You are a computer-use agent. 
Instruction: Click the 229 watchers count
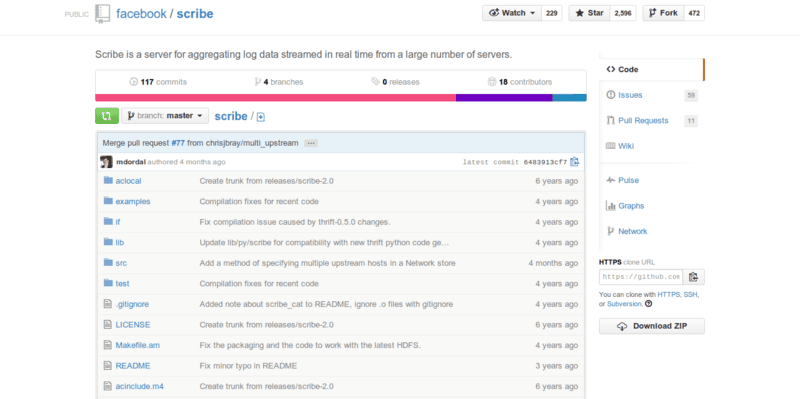[x=552, y=13]
